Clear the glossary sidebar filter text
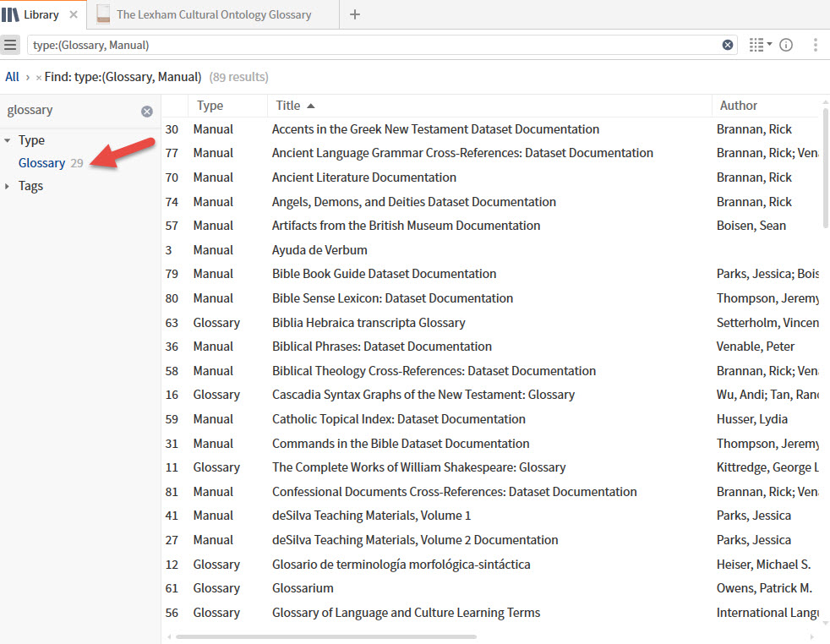830x644 pixels. pyautogui.click(x=146, y=111)
